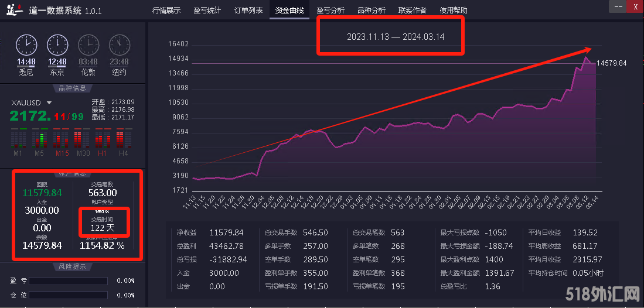Expand the XAUUSD symbol dropdown

[x=49, y=102]
